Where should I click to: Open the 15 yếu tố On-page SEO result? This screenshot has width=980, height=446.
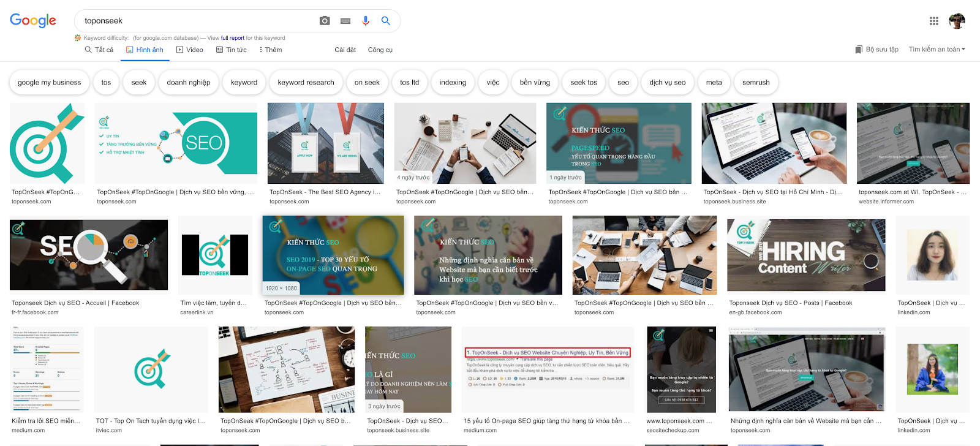(547, 421)
